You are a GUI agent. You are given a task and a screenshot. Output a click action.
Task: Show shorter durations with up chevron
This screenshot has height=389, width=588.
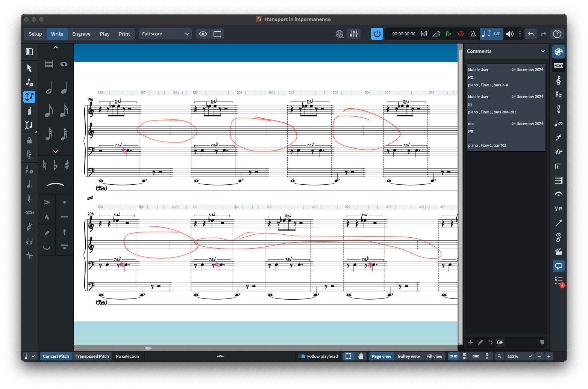point(56,47)
